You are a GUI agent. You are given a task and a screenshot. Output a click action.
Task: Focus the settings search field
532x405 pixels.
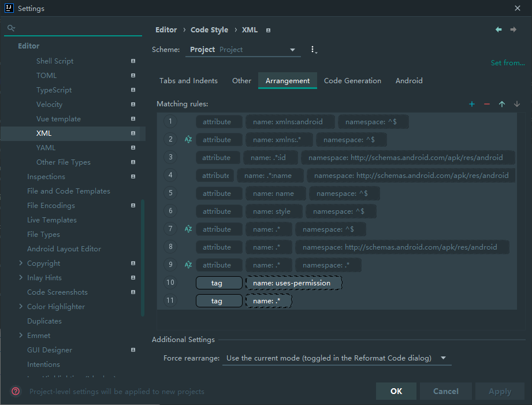click(75, 28)
